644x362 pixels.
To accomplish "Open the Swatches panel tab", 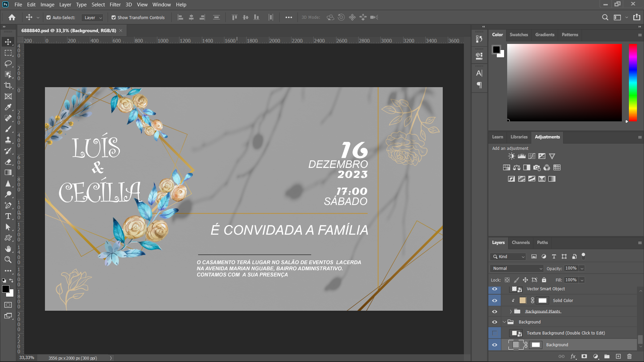I will pyautogui.click(x=519, y=35).
